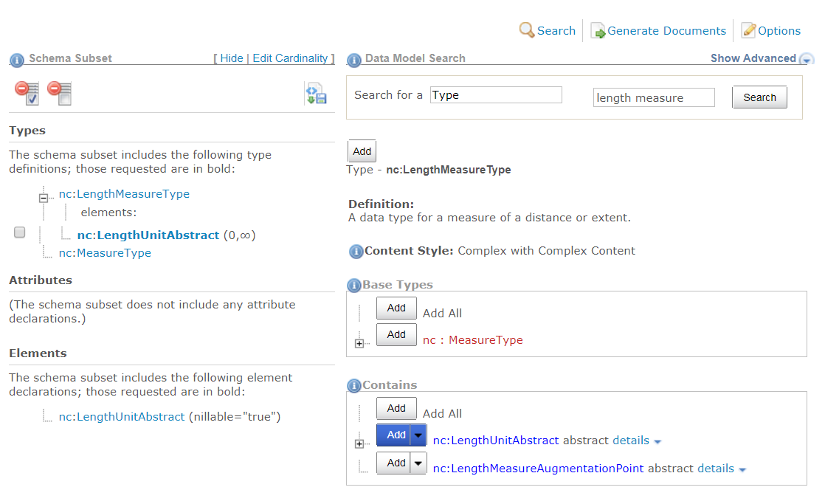Check the nc:LengthUnitAbstract checkbox
This screenshot has width=825, height=504.
(x=20, y=232)
